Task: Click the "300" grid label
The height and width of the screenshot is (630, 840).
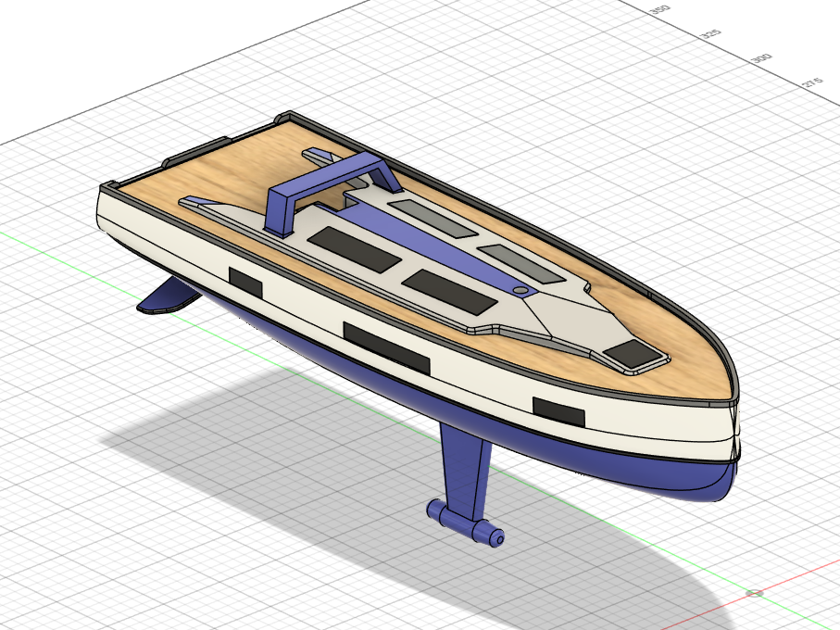Action: [761, 57]
